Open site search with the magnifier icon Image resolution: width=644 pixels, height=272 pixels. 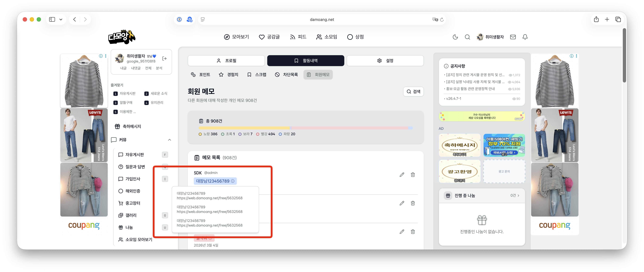point(467,37)
